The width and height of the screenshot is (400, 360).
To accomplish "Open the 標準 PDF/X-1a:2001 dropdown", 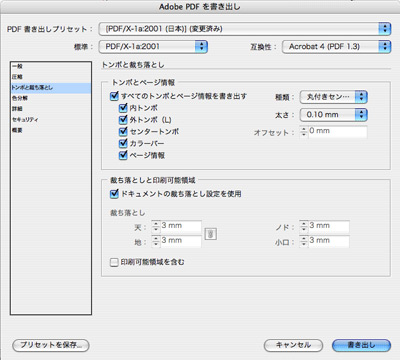I will [x=153, y=47].
